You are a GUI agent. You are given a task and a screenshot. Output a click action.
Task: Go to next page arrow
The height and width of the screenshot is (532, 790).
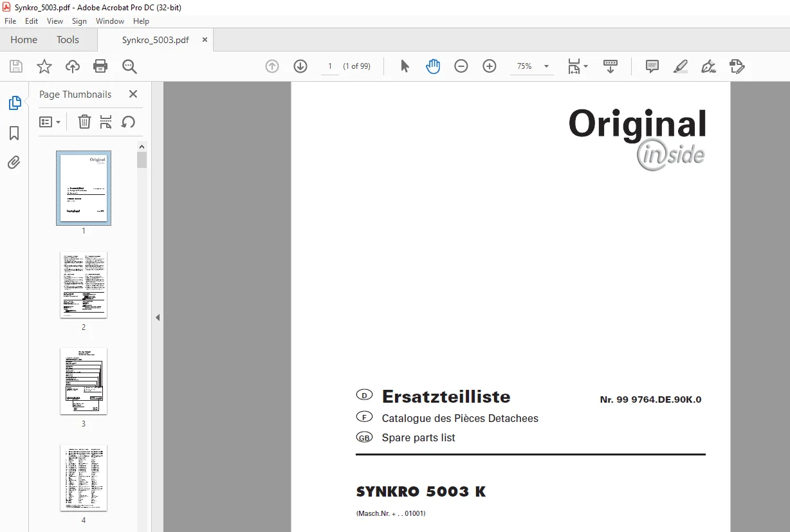[x=300, y=66]
